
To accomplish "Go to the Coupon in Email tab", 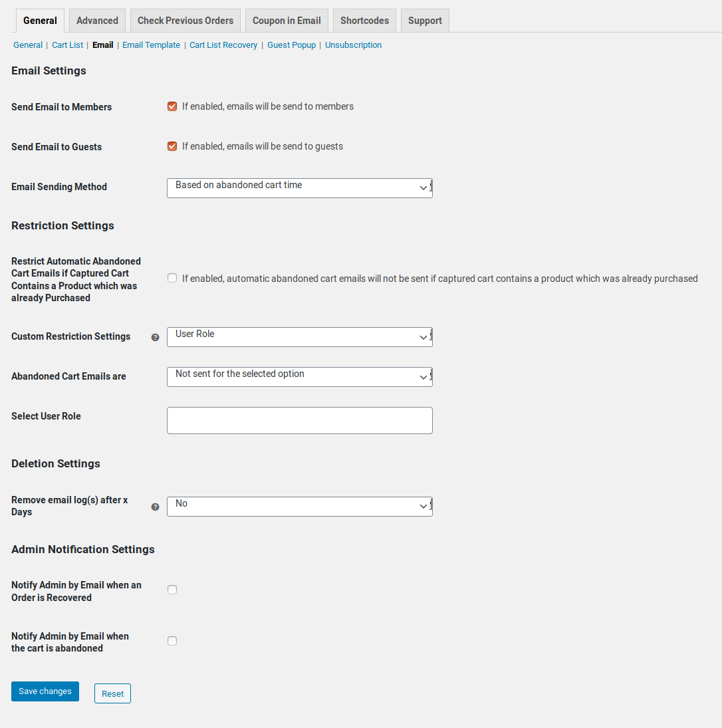I will pos(287,21).
